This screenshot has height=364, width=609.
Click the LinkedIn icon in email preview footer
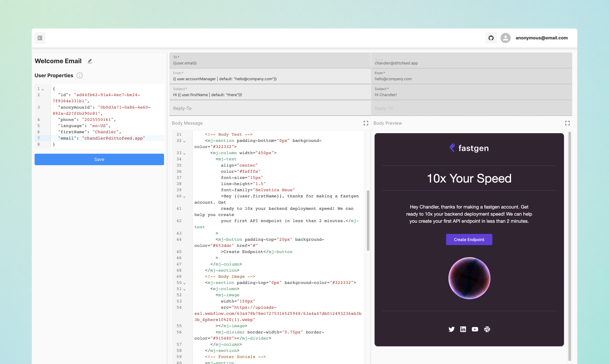point(463,329)
